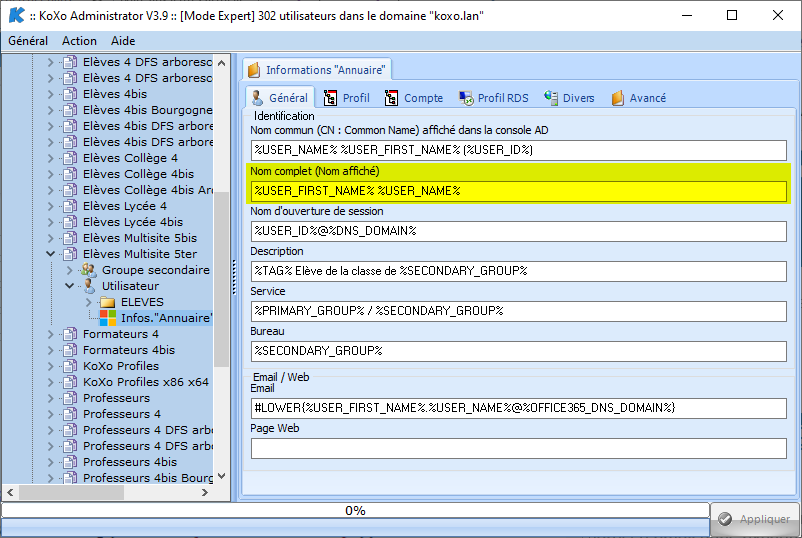Screen dimensions: 802x538
Task: Click the group icon beside Groupe secondaire
Action: [x=89, y=270]
